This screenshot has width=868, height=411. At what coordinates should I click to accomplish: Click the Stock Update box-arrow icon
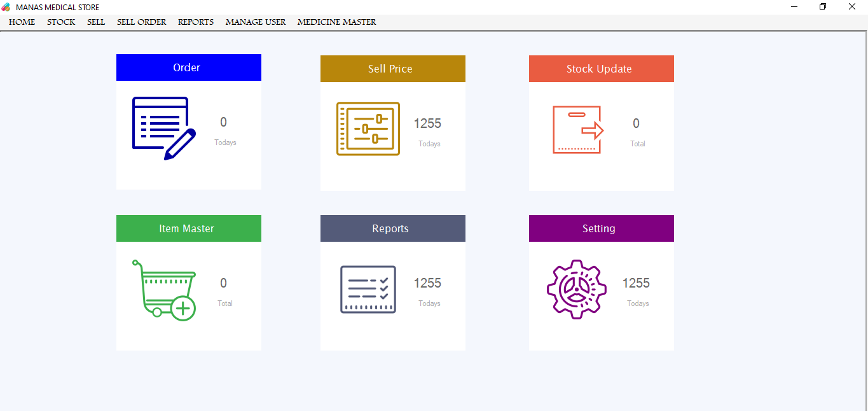click(577, 130)
